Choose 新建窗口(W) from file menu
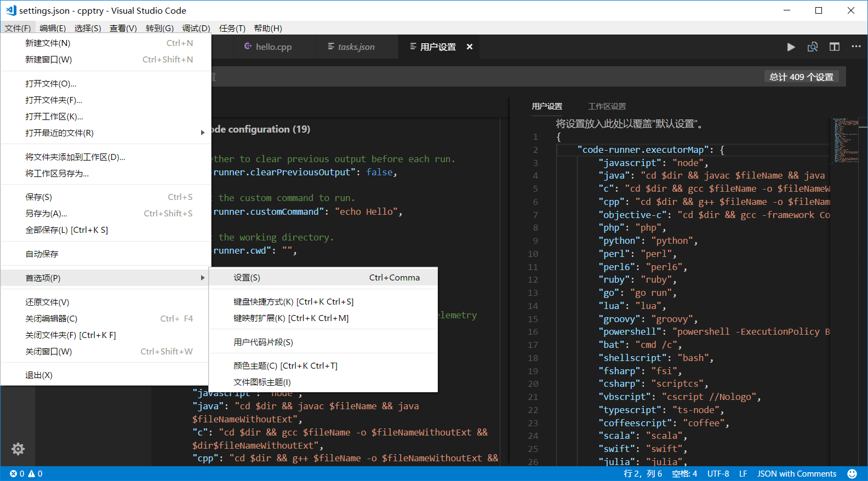Image resolution: width=868 pixels, height=481 pixels. pyautogui.click(x=106, y=60)
